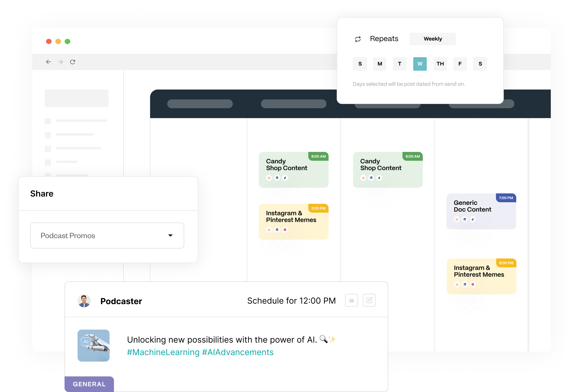Toggle Wednesday in the repeat days
This screenshot has height=392, width=580.
(420, 64)
